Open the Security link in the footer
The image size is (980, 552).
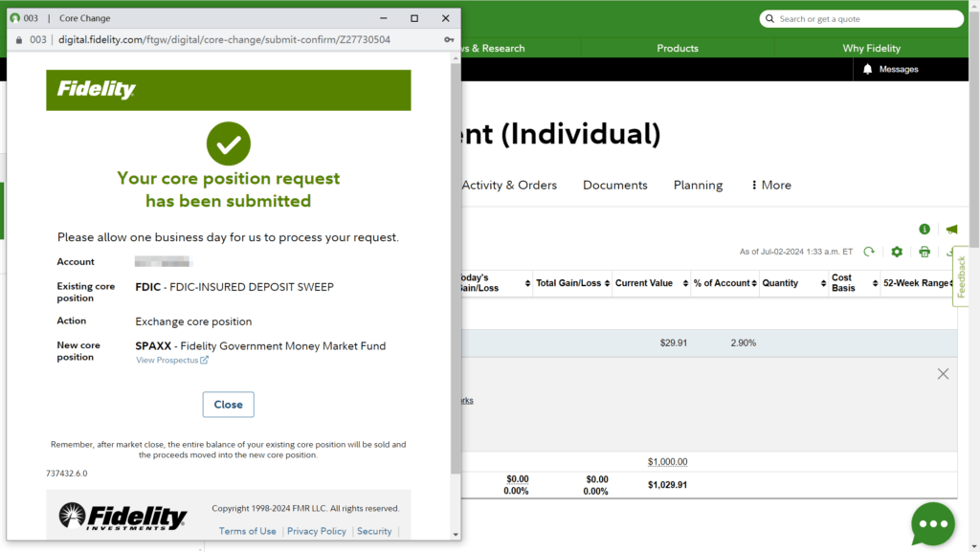(x=374, y=531)
